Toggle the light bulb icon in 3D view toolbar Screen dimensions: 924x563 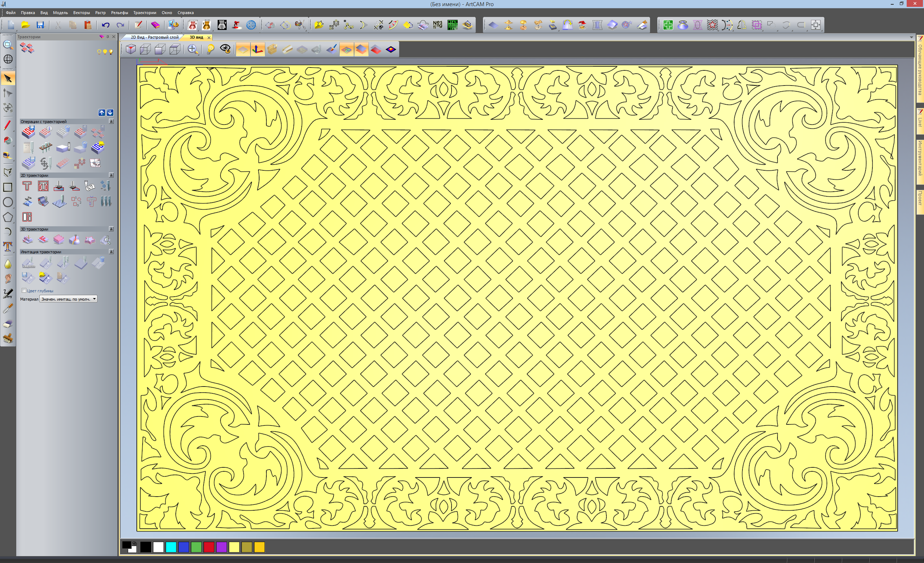(x=210, y=49)
